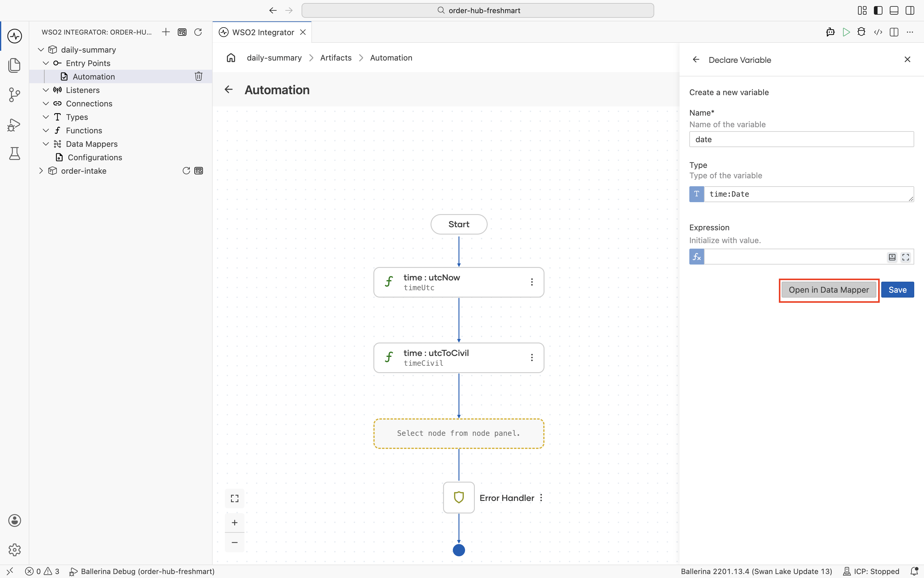Open the Testing flask icon
The image size is (924, 578).
click(x=14, y=154)
